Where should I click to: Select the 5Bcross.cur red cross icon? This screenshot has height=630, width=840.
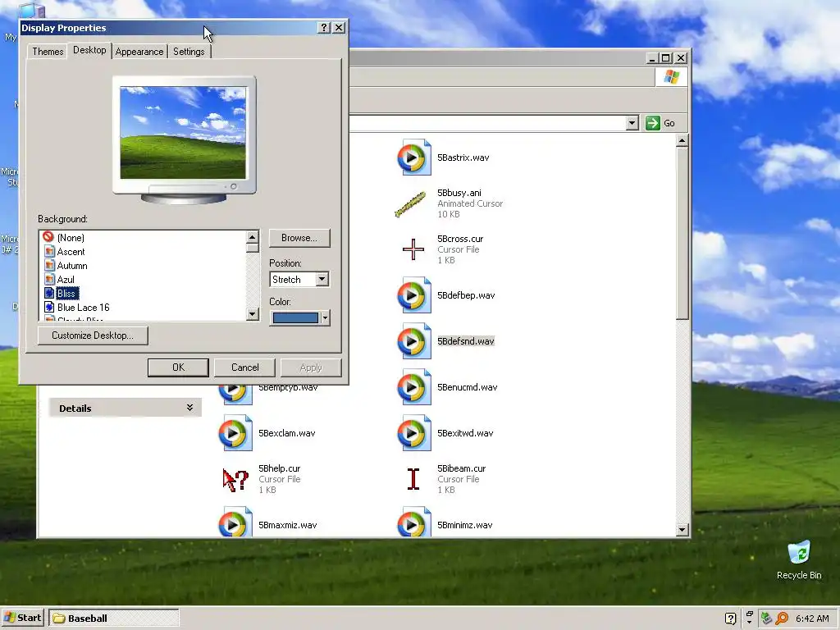click(x=413, y=249)
